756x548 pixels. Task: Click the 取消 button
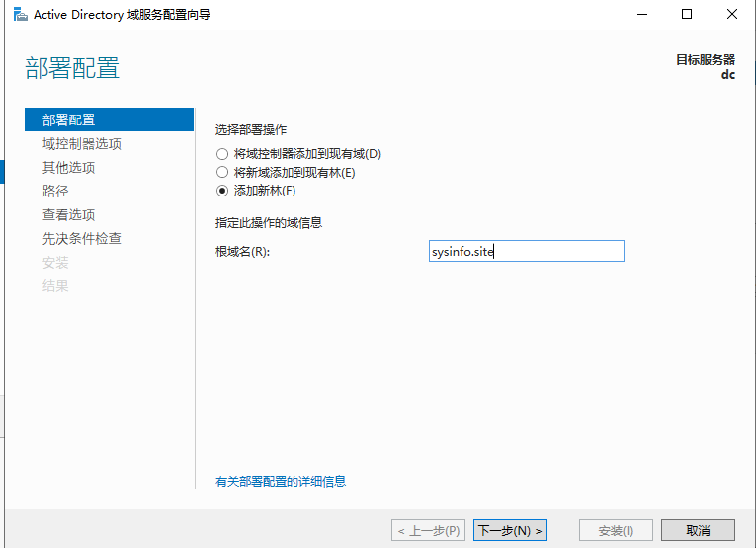[698, 530]
